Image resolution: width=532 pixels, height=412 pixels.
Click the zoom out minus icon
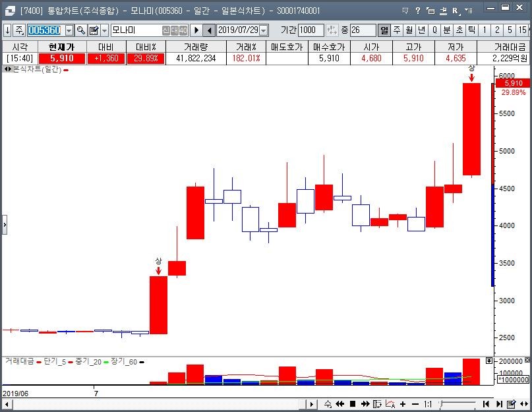pyautogui.click(x=415, y=404)
